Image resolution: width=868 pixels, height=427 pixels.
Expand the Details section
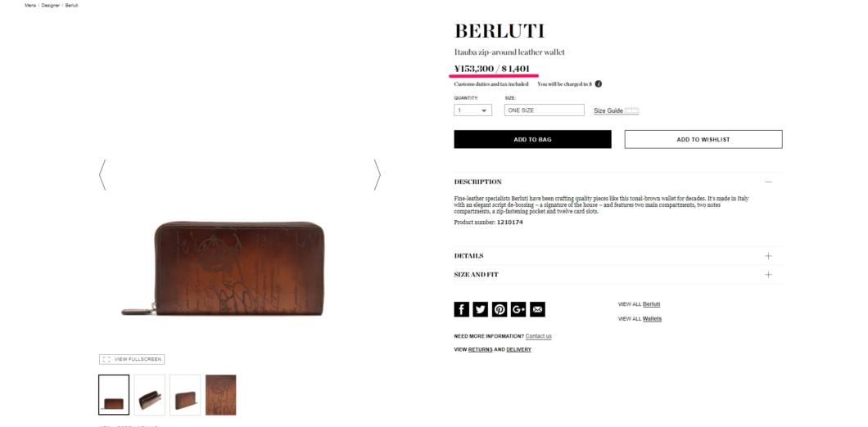pyautogui.click(x=768, y=255)
